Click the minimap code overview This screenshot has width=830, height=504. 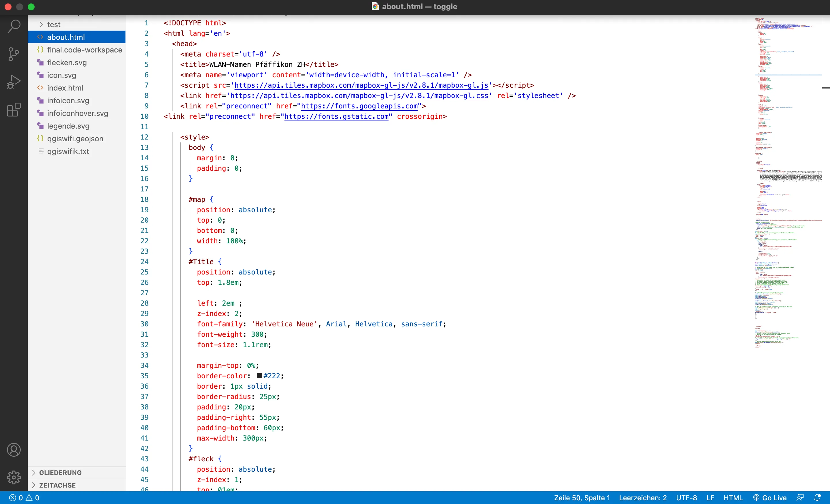click(x=788, y=182)
